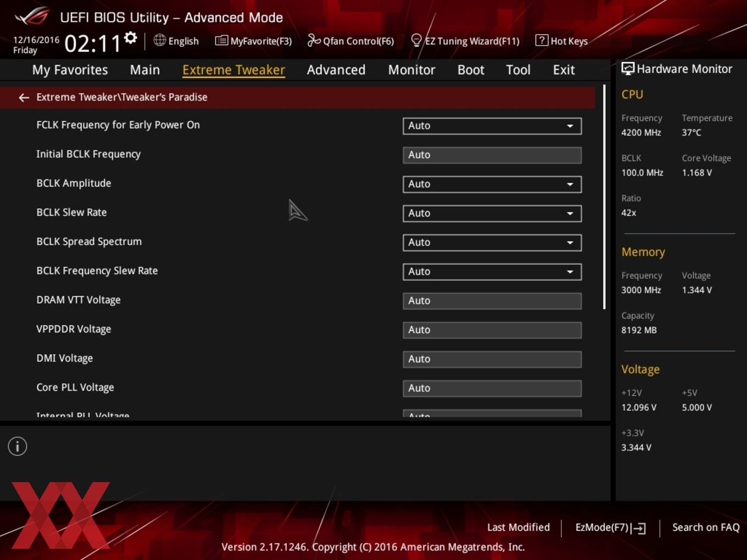
Task: Switch to the Monitor tab
Action: coord(411,70)
